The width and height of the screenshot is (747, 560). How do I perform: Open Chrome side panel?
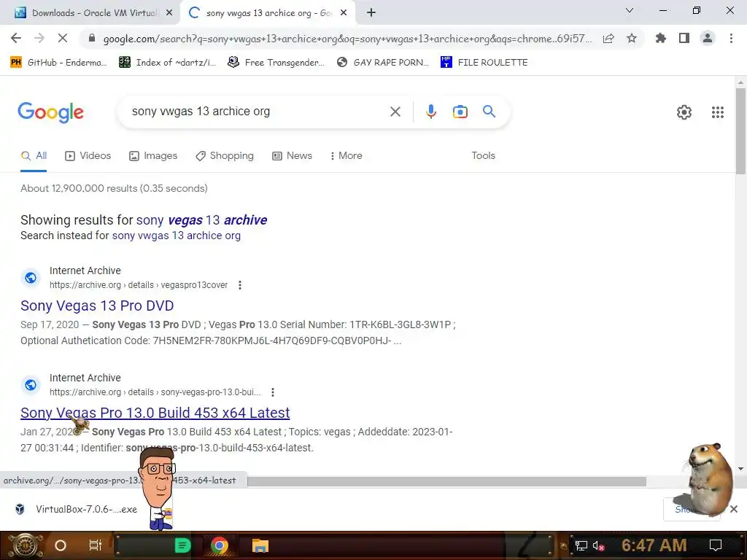coord(684,38)
